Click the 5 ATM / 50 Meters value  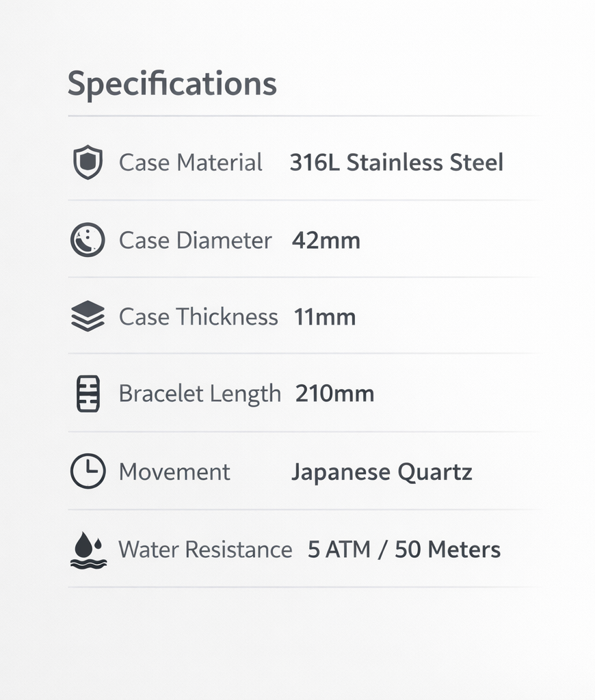[404, 550]
